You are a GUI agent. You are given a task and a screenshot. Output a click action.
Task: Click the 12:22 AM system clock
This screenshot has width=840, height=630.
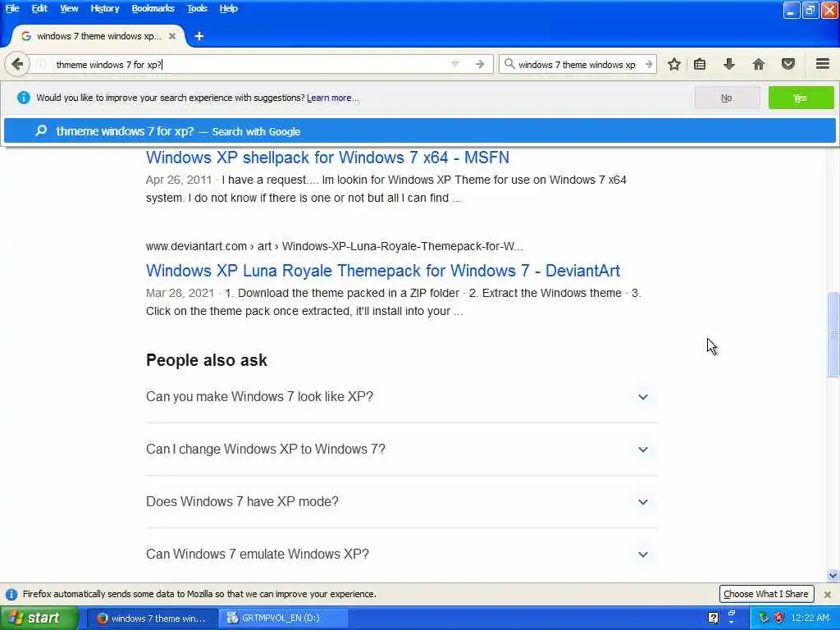pos(810,618)
